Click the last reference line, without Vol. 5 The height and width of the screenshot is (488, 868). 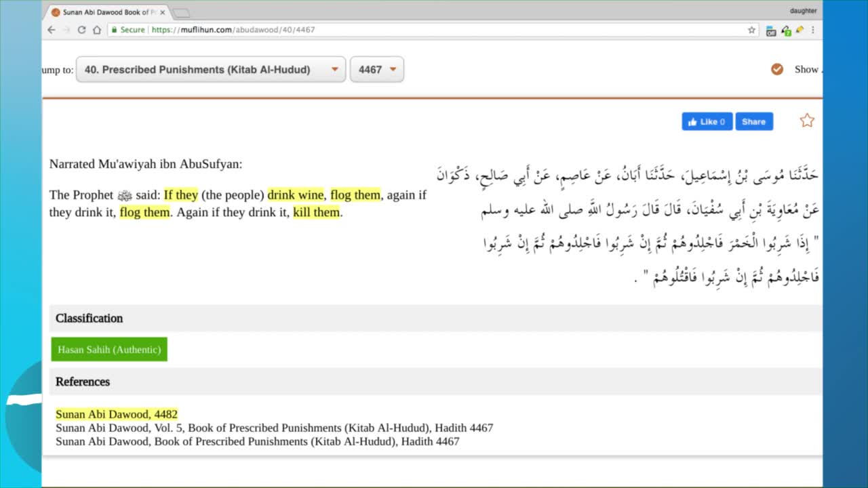pos(257,441)
